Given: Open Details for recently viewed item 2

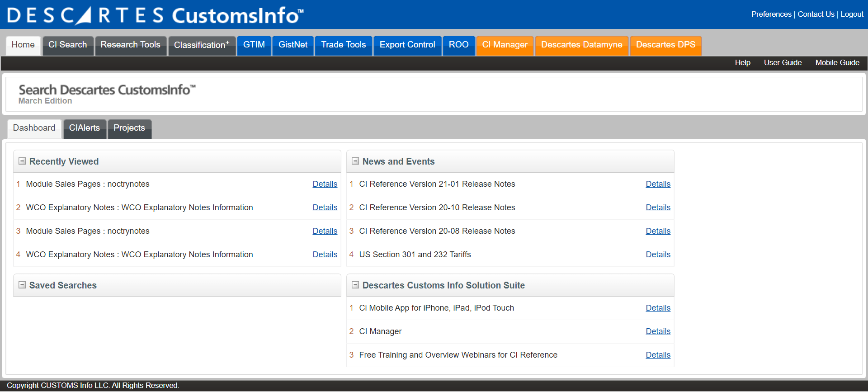Looking at the screenshot, I should coord(325,208).
